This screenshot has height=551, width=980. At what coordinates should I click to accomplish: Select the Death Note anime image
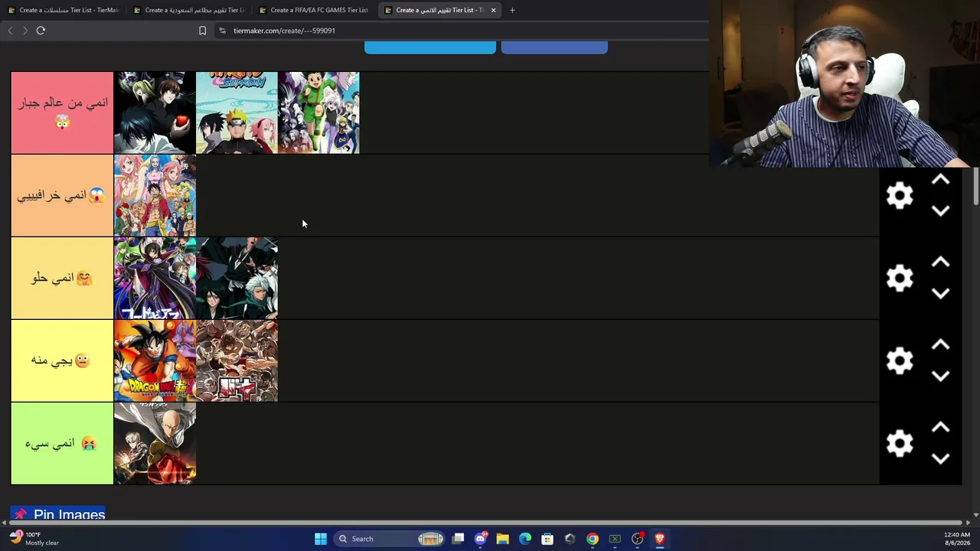[x=155, y=112]
